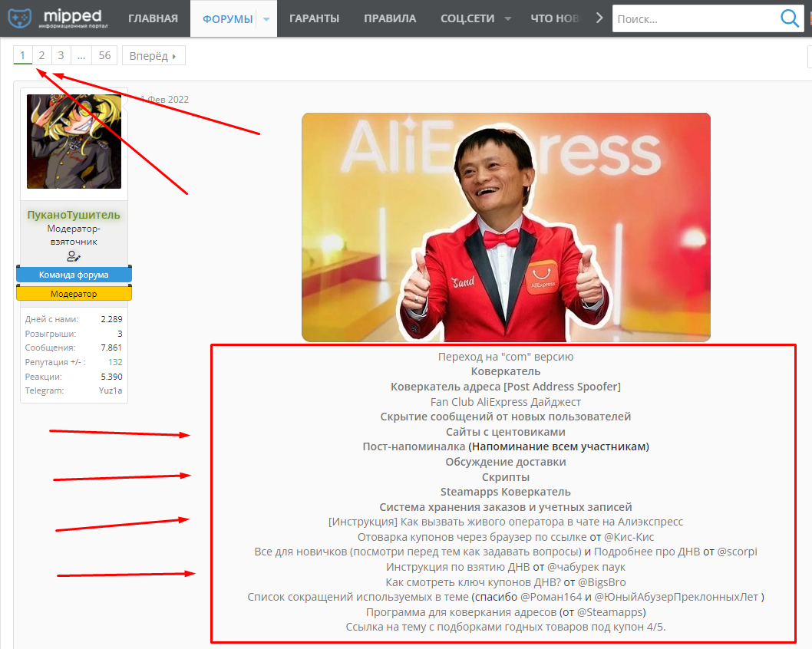
Task: Click the @чабурек паук user mention
Action: [586, 567]
